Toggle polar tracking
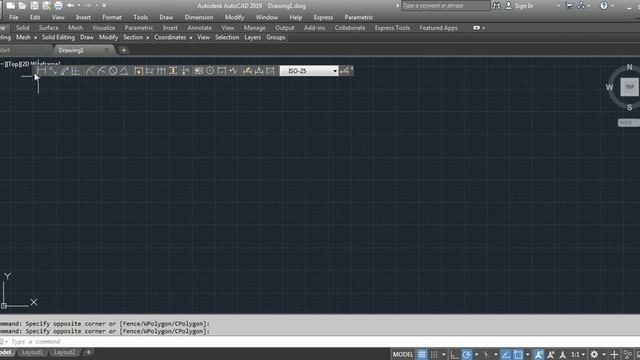The height and width of the screenshot is (360, 640). click(x=467, y=354)
